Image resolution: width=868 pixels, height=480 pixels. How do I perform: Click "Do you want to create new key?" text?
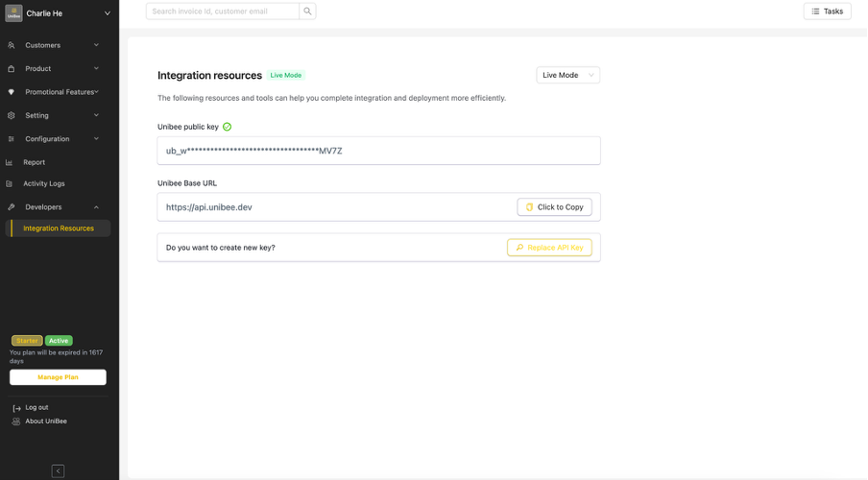pyautogui.click(x=220, y=248)
